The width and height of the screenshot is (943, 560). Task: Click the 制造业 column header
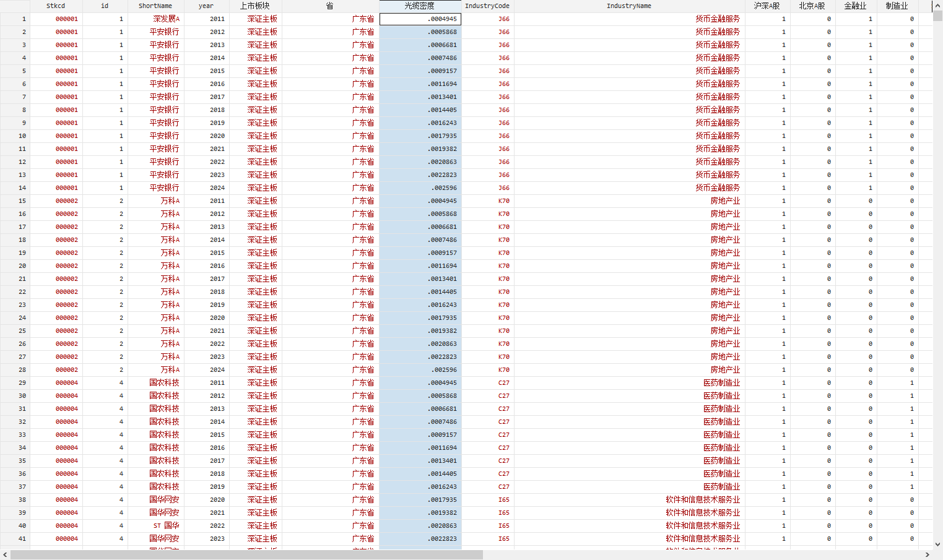click(897, 6)
